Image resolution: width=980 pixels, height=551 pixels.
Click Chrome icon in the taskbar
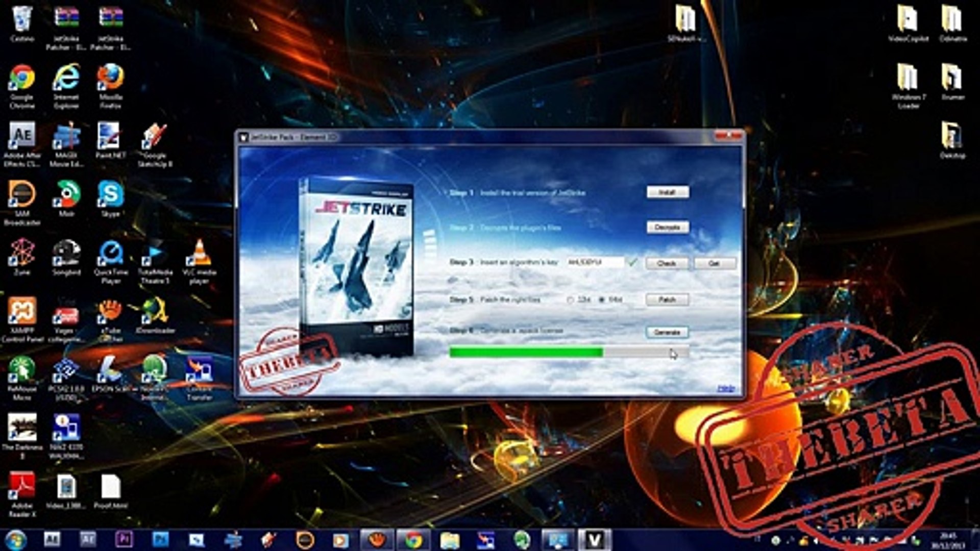413,539
